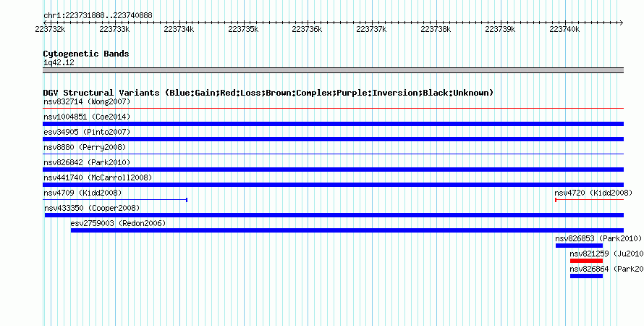644x326 pixels.
Task: Click the blue bar under nsv826842
Action: (333, 170)
